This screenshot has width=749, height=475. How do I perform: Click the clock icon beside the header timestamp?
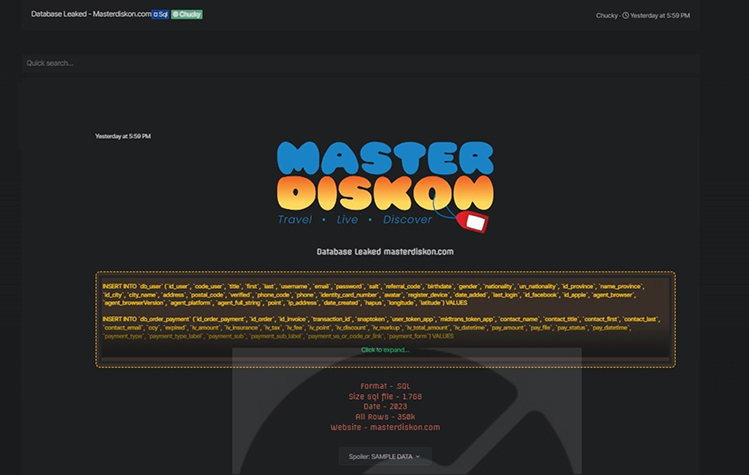[625, 16]
